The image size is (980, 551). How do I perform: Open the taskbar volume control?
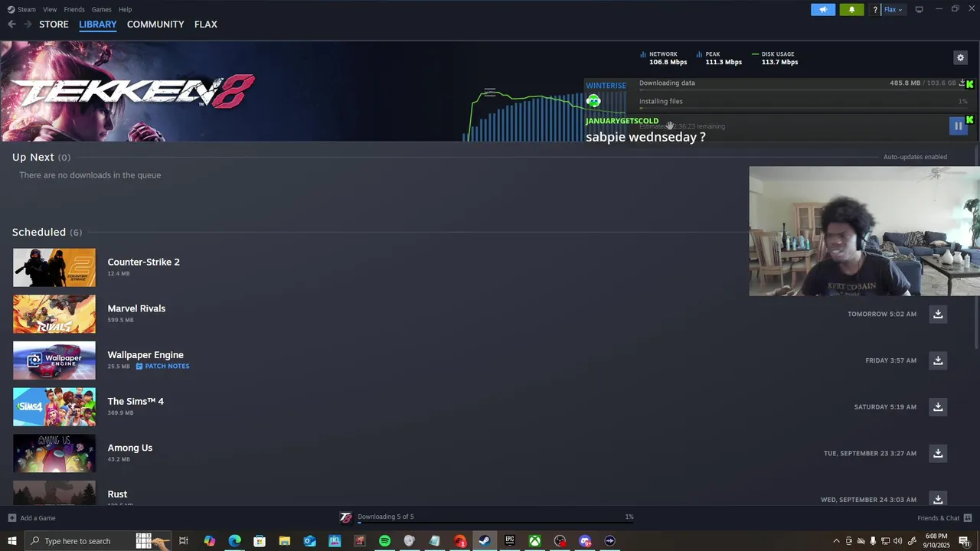[x=898, y=541]
